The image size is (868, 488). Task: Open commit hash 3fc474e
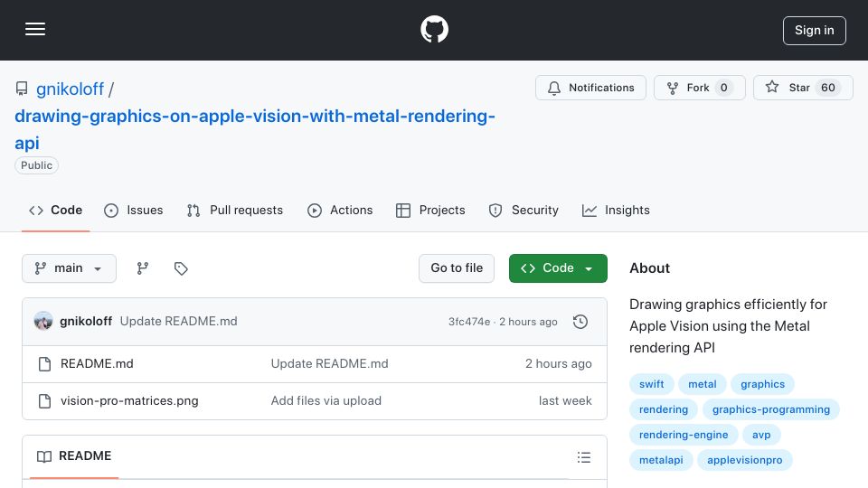(469, 322)
